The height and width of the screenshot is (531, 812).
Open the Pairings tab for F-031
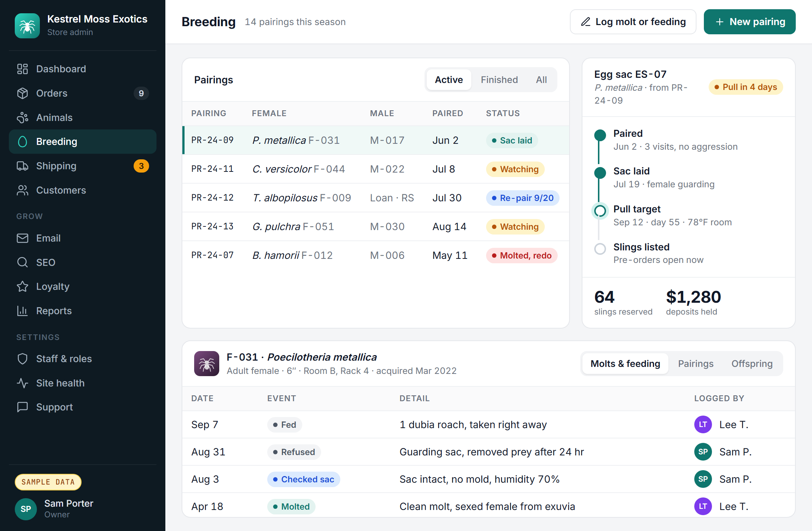pos(696,364)
